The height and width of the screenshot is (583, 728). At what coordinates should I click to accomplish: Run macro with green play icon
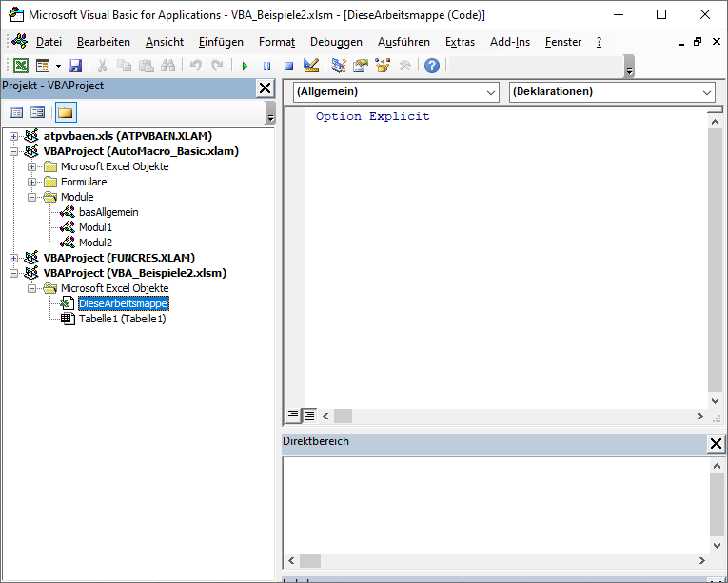click(x=245, y=66)
